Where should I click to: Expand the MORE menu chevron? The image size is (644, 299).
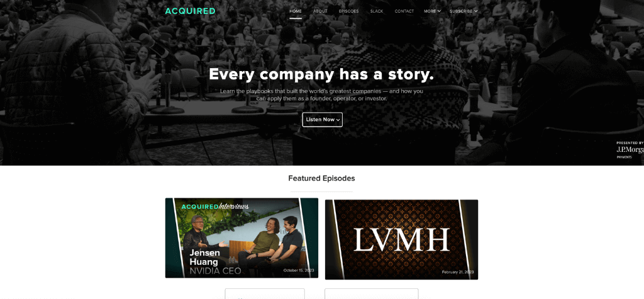point(440,11)
